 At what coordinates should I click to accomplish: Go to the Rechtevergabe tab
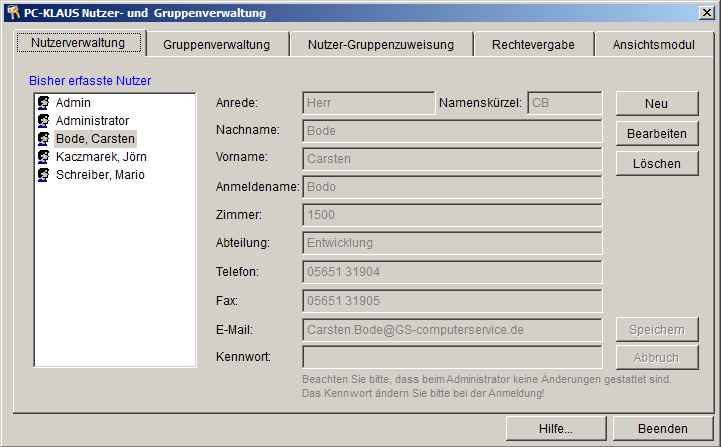(x=533, y=45)
